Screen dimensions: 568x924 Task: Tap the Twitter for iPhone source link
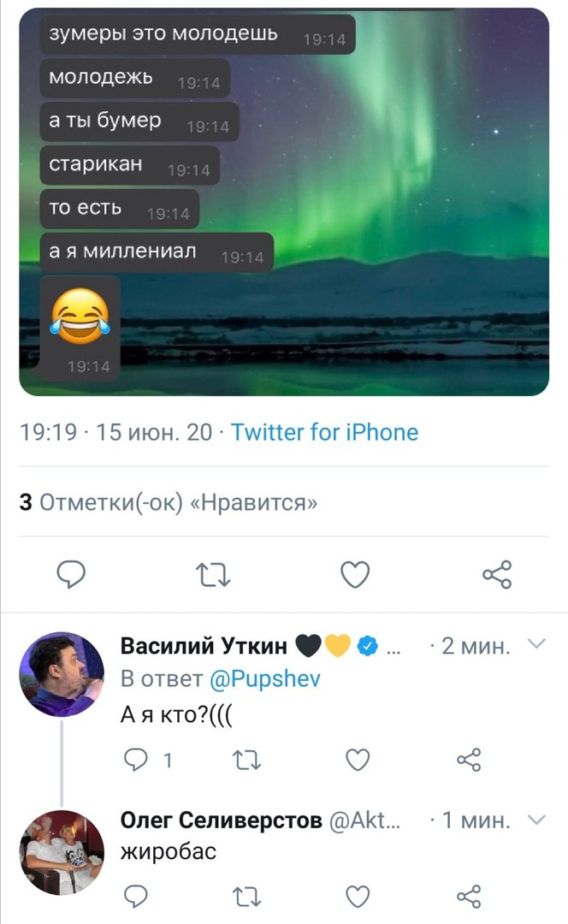[x=325, y=432]
